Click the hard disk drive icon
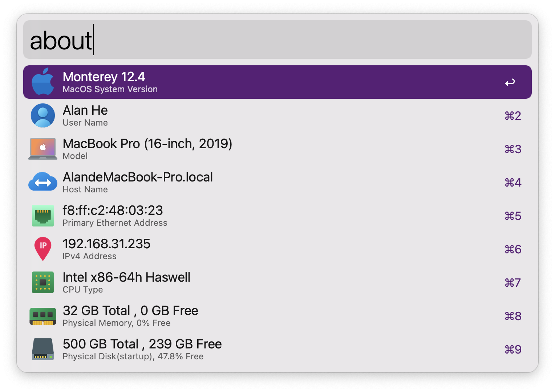Viewport: 555px width, 392px height. click(x=43, y=349)
